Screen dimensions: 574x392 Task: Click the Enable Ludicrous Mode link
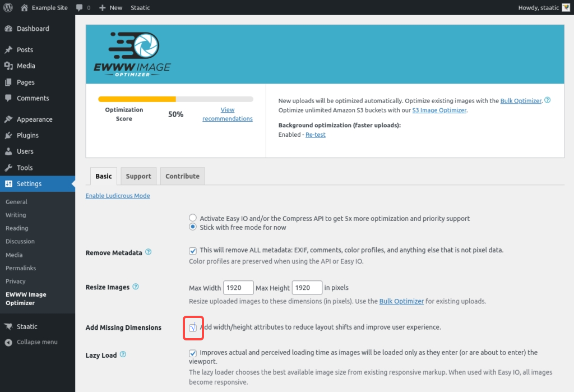click(118, 196)
